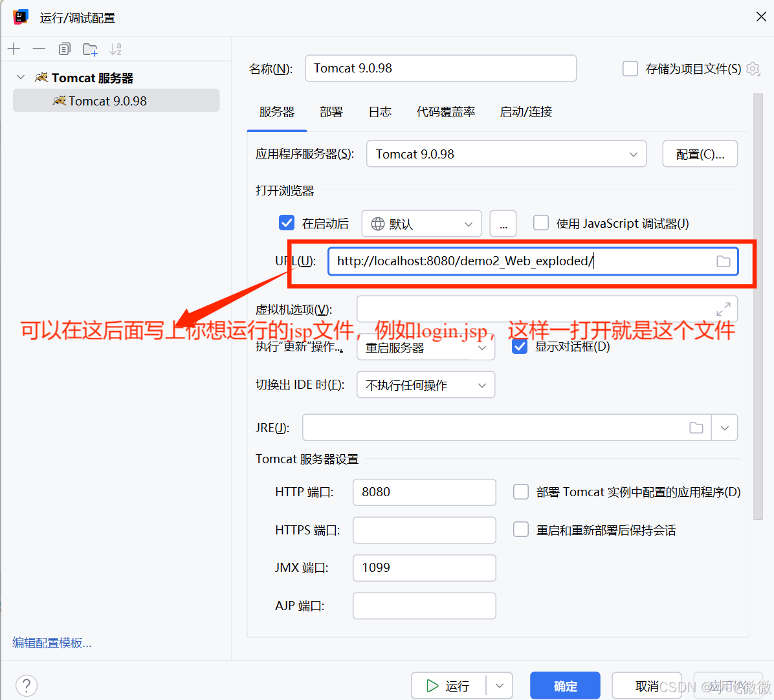
Task: Sort configurations alphabetically icon
Action: tap(115, 49)
